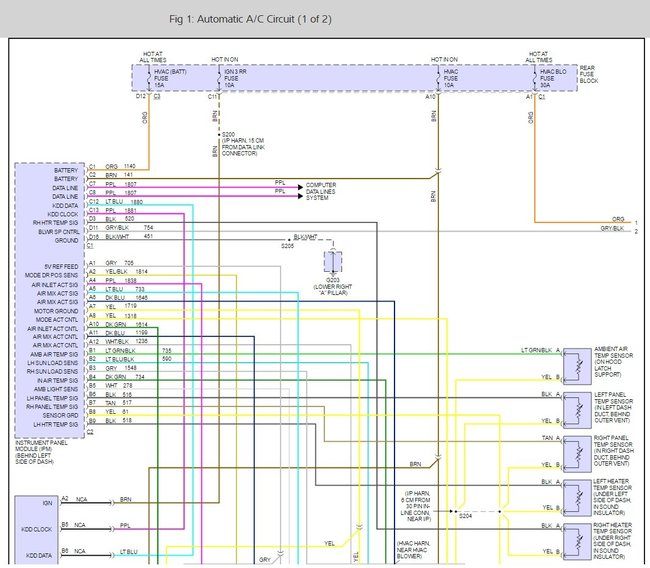Click the 'LH HTR TEMP SIG' pin label
The height and width of the screenshot is (568, 650).
[x=56, y=425]
